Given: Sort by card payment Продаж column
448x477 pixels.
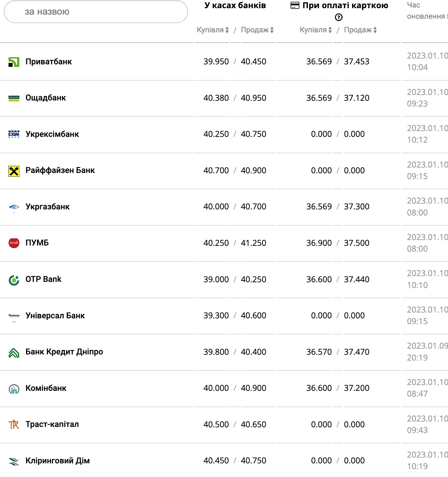Looking at the screenshot, I should (x=360, y=30).
